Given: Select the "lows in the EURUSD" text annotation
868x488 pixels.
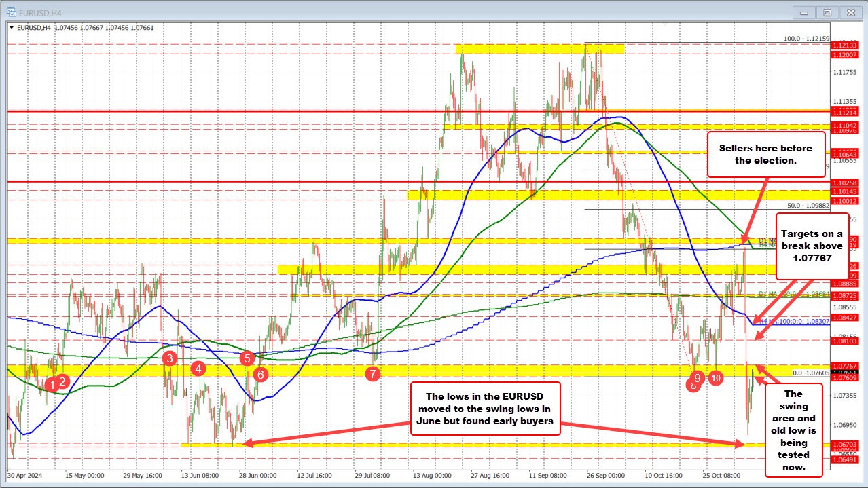Looking at the screenshot, I should click(485, 408).
